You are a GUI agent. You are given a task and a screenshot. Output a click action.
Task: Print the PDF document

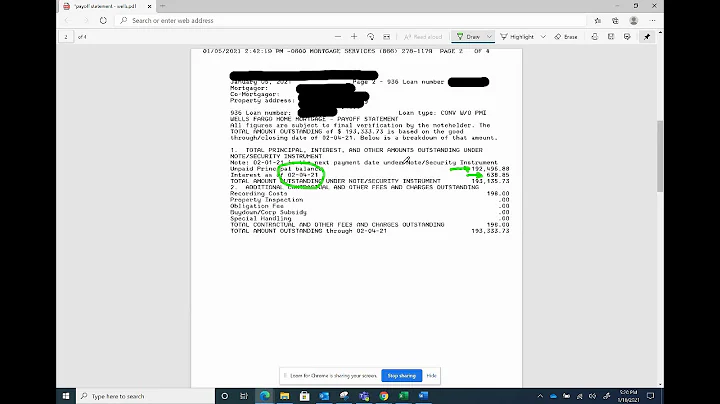click(x=595, y=37)
